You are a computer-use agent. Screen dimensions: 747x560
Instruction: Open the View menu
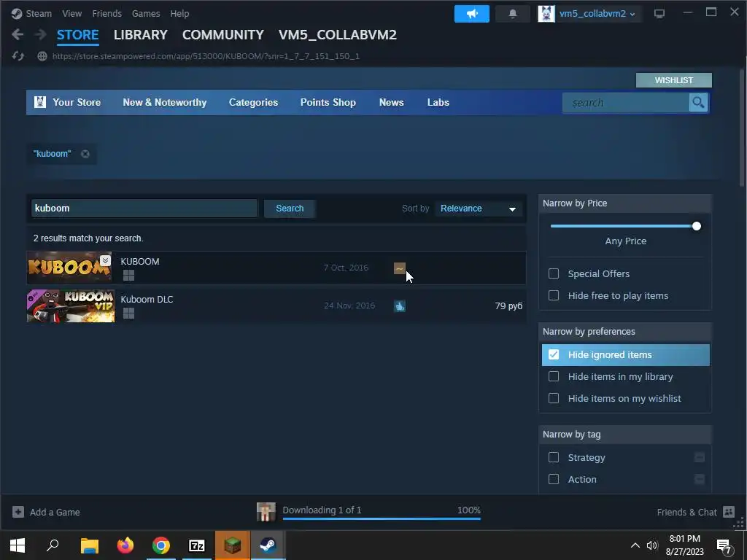pos(72,14)
